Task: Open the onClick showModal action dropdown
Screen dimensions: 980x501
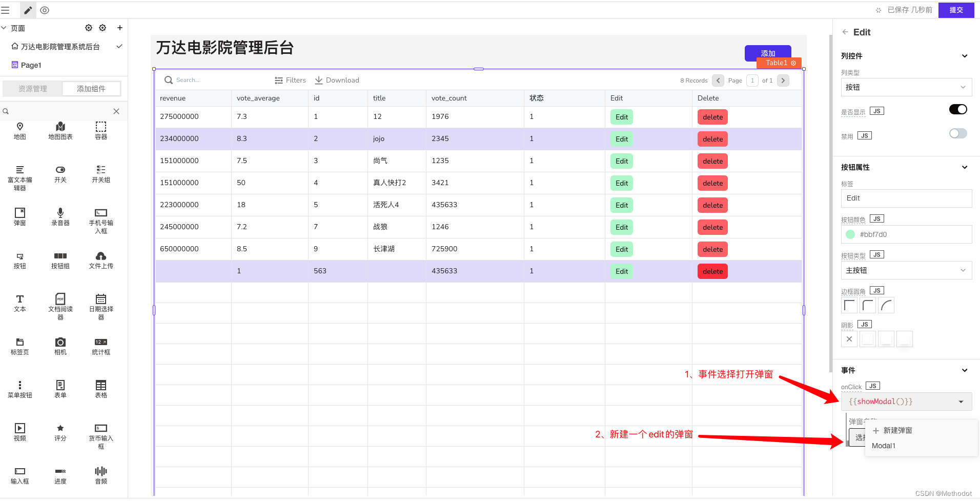Action: point(906,402)
